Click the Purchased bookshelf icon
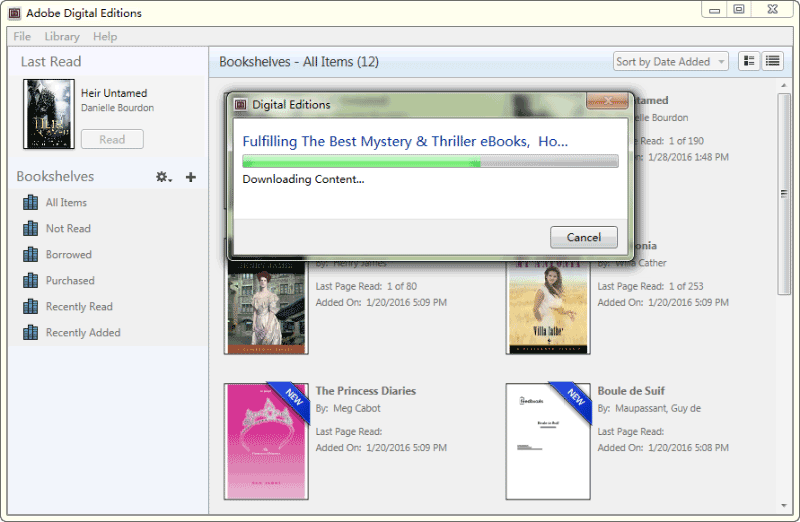Viewport: 800px width, 522px height. pos(30,280)
